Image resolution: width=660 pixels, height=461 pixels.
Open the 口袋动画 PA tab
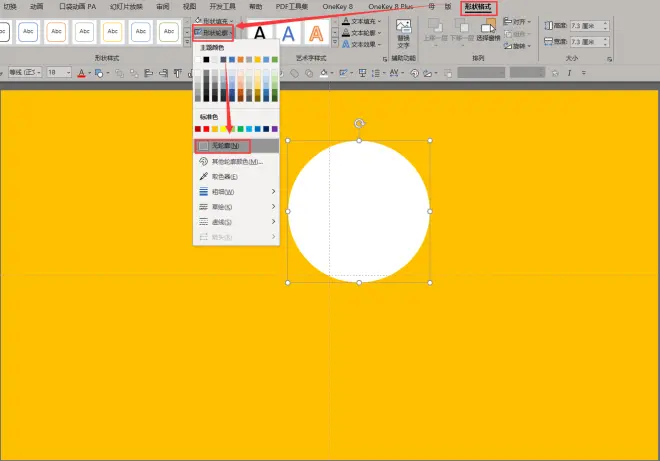click(77, 6)
